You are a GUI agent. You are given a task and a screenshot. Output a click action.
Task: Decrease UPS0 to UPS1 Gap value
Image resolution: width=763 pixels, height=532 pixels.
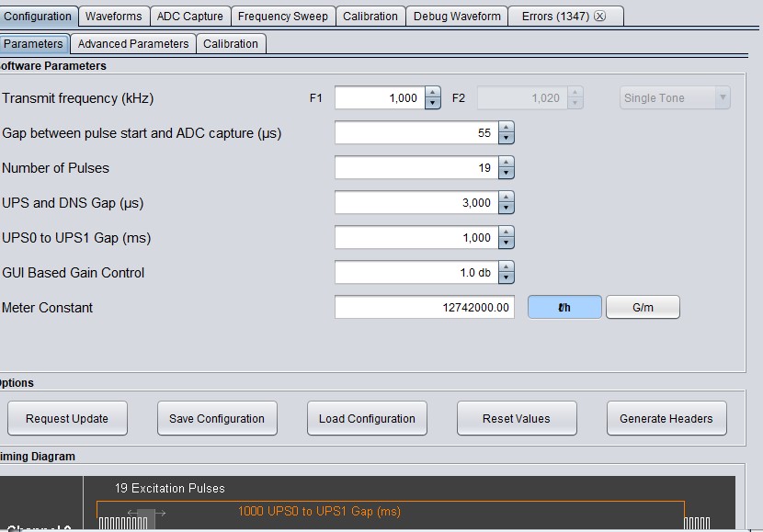pyautogui.click(x=507, y=243)
